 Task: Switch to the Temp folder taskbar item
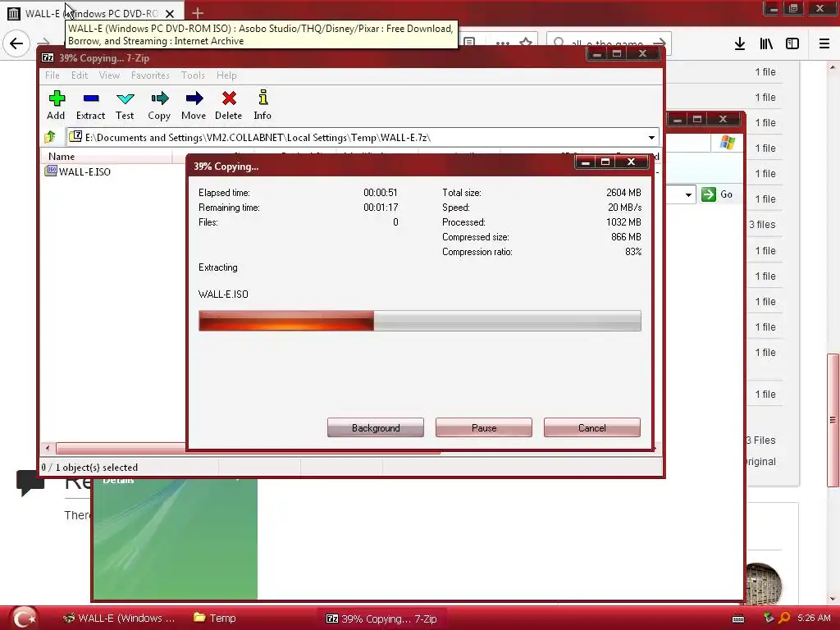pos(215,619)
